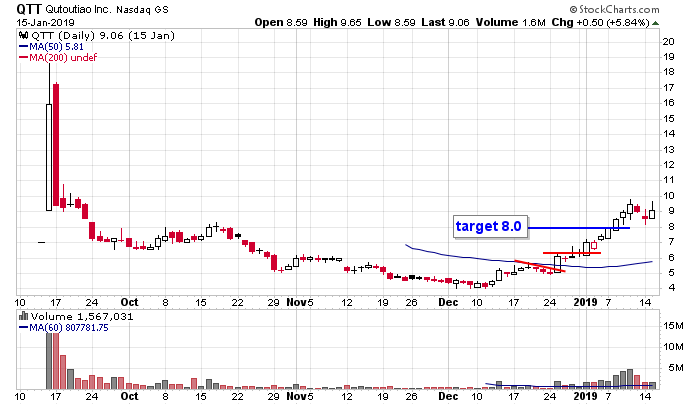Click the Nasdaq GS exchange label
Image resolution: width=700 pixels, height=405 pixels.
142,9
